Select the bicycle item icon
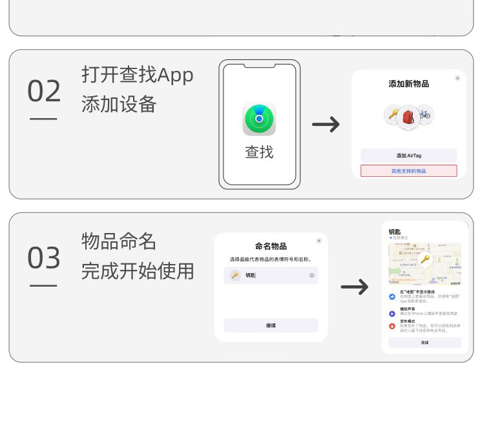The image size is (491, 448). [424, 115]
